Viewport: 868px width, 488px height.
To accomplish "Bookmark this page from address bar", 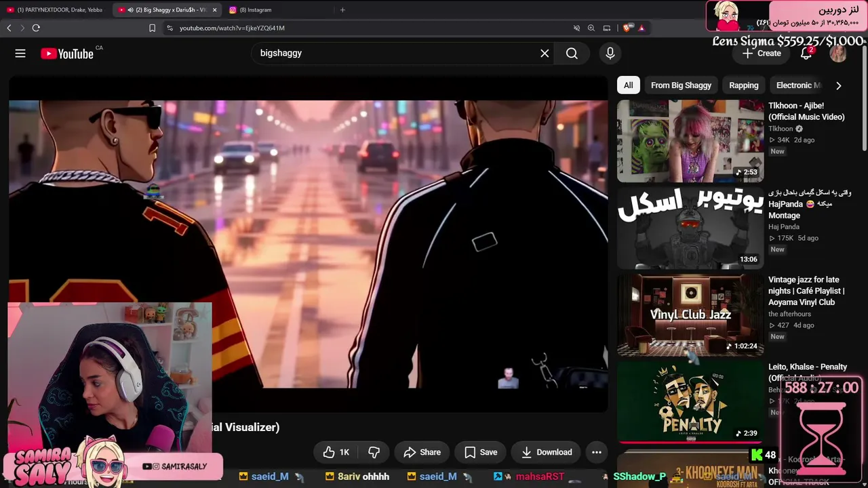I will pyautogui.click(x=152, y=28).
